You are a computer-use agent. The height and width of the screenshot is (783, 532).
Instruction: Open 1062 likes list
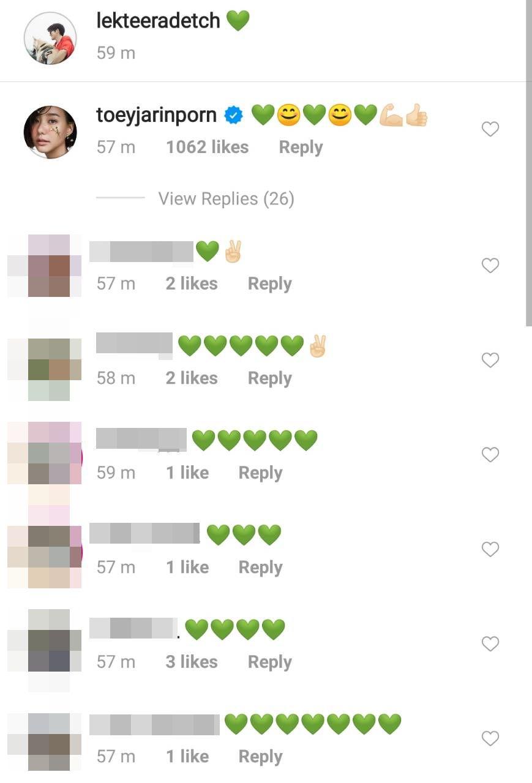pyautogui.click(x=207, y=148)
